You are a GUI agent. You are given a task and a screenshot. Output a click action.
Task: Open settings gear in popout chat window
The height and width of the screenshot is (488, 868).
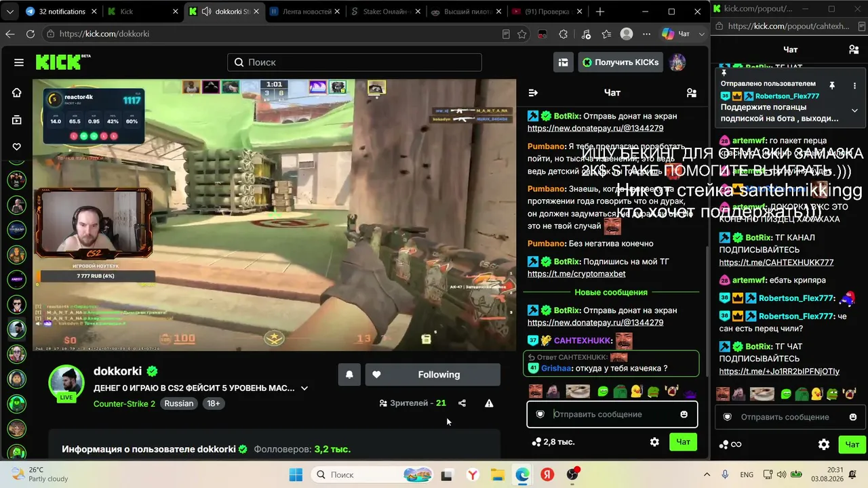[x=824, y=445]
